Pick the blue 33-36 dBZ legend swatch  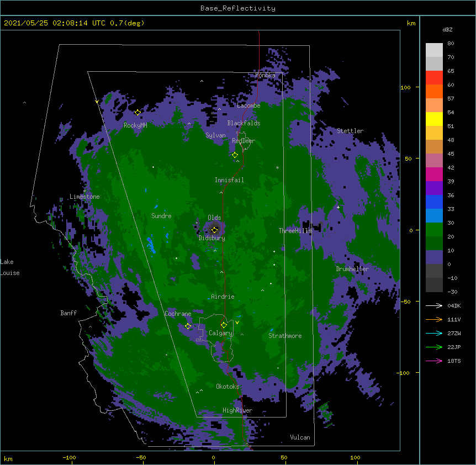click(x=434, y=202)
